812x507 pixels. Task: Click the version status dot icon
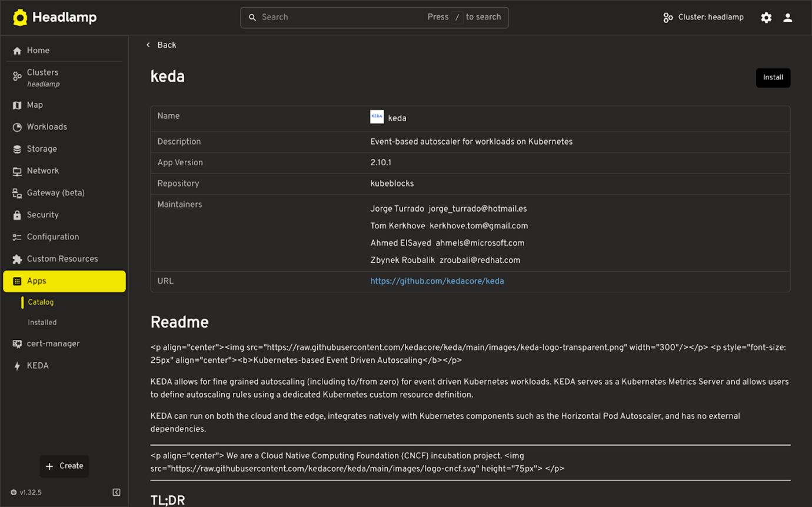coord(14,492)
